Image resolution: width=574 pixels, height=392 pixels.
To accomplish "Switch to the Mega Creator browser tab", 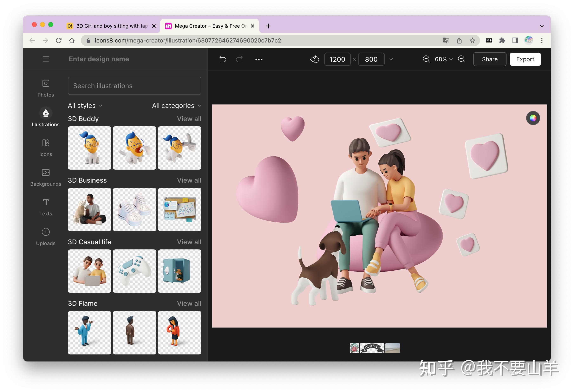I will [209, 26].
